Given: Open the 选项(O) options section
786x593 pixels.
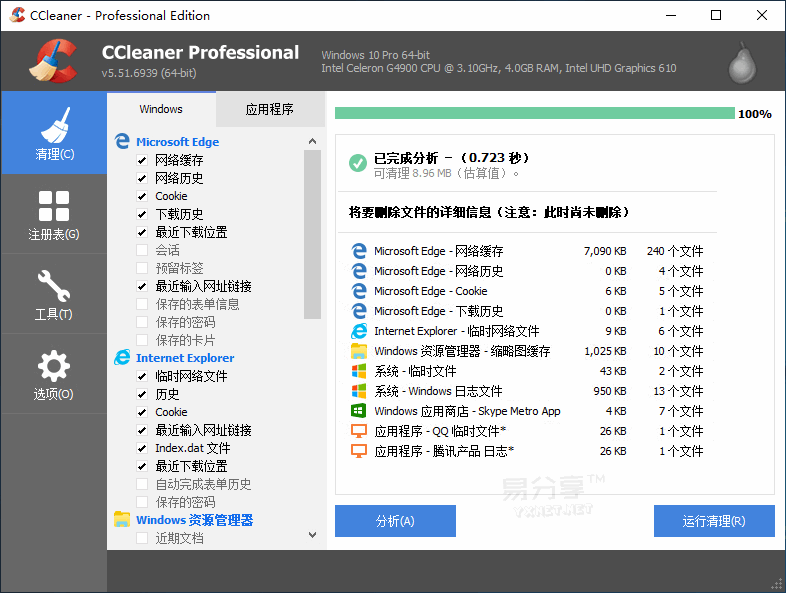Looking at the screenshot, I should tap(54, 374).
